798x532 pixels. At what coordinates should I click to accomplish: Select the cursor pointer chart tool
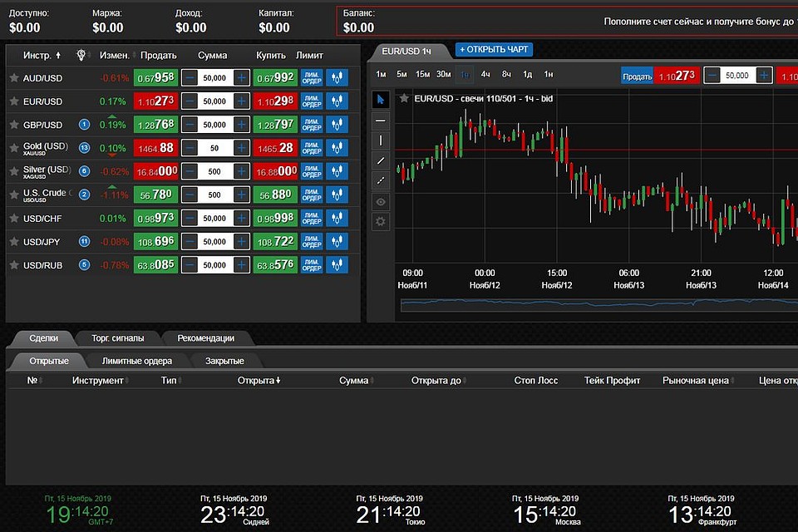[381, 99]
